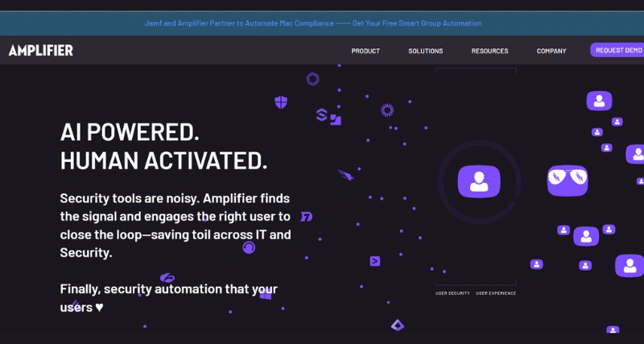Click the User Experience label
The width and height of the screenshot is (644, 344).
496,293
